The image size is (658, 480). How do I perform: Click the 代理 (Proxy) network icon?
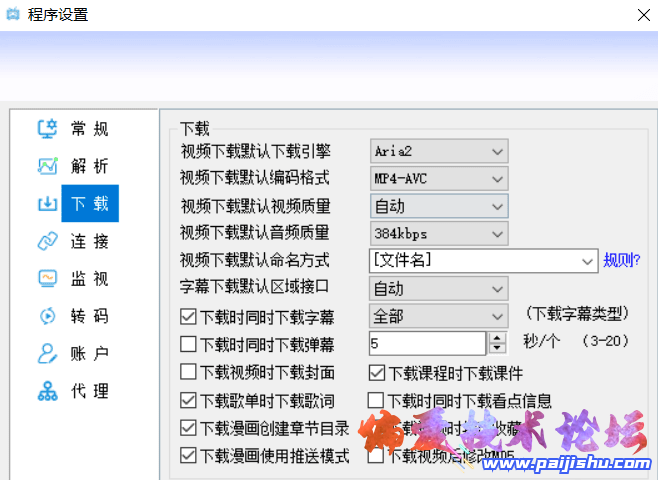tap(47, 391)
